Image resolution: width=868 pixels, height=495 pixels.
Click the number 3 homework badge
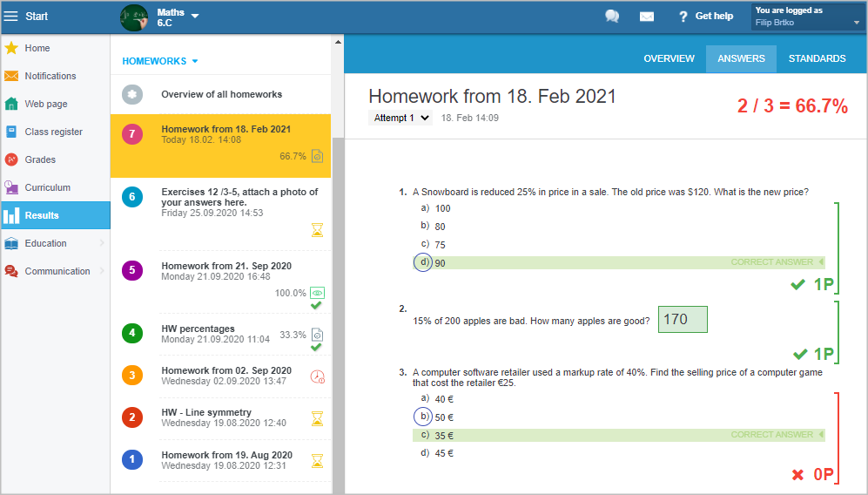(x=132, y=376)
